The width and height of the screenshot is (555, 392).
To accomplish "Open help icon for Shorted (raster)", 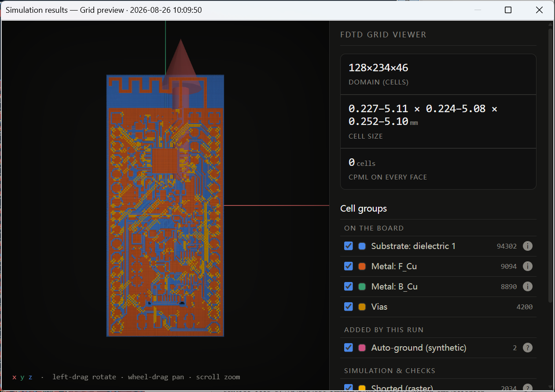I will [x=527, y=388].
